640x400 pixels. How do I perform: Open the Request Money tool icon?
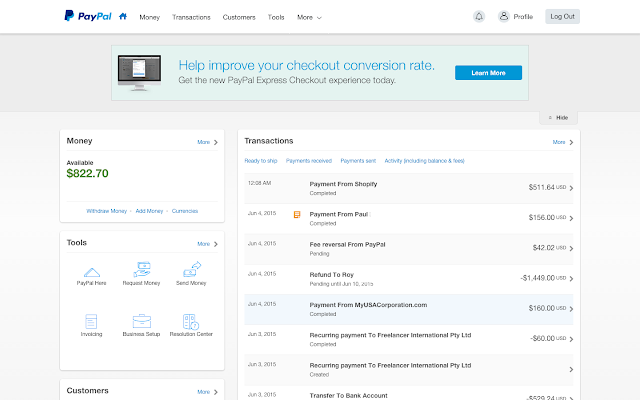point(142,270)
